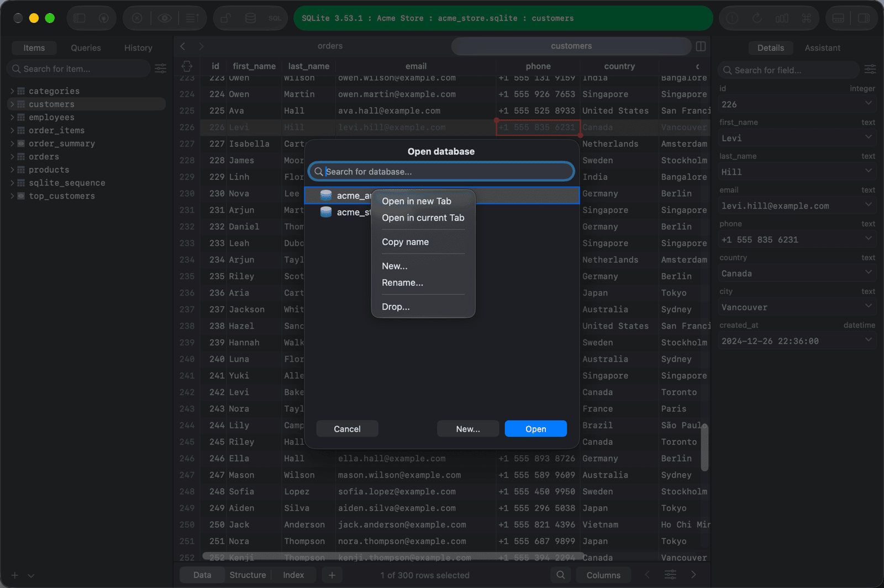Viewport: 884px width, 588px height.
Task: Click the blue Open button
Action: tap(535, 429)
